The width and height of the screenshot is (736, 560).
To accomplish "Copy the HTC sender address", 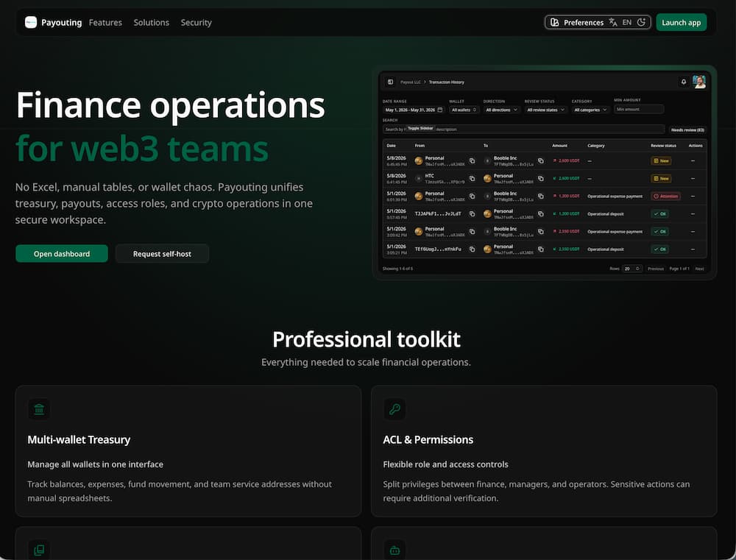I will click(473, 178).
